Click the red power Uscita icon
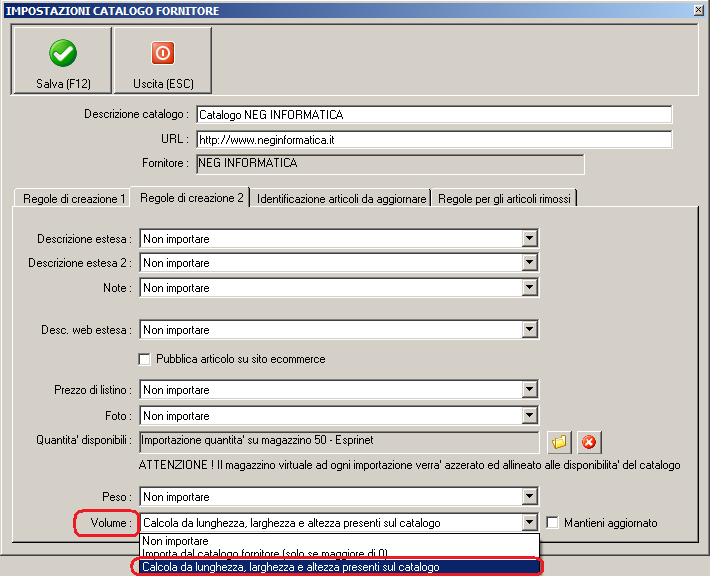This screenshot has height=576, width=710. tap(163, 53)
